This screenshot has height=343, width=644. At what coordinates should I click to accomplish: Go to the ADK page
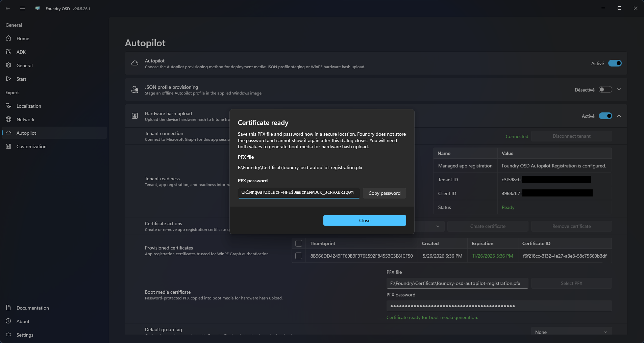coord(54,52)
